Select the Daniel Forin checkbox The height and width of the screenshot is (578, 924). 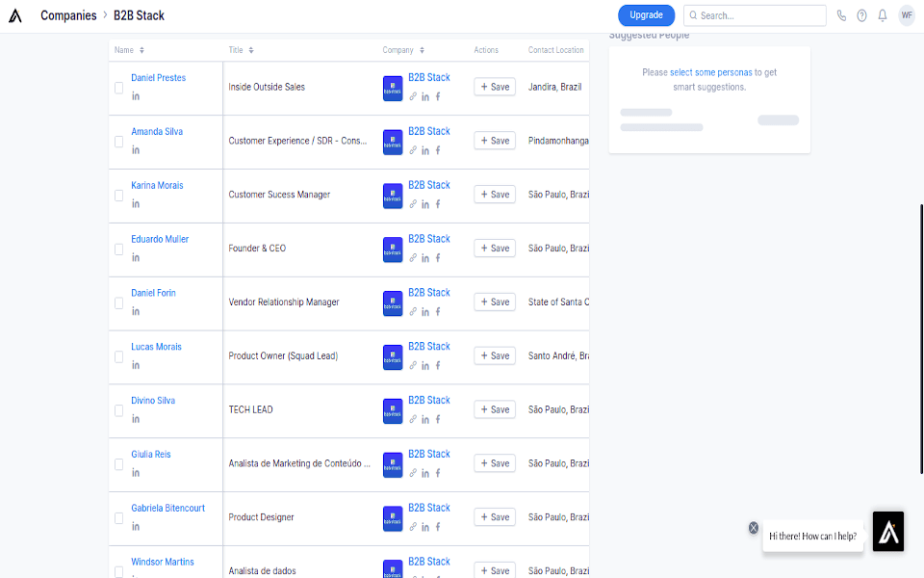[119, 302]
